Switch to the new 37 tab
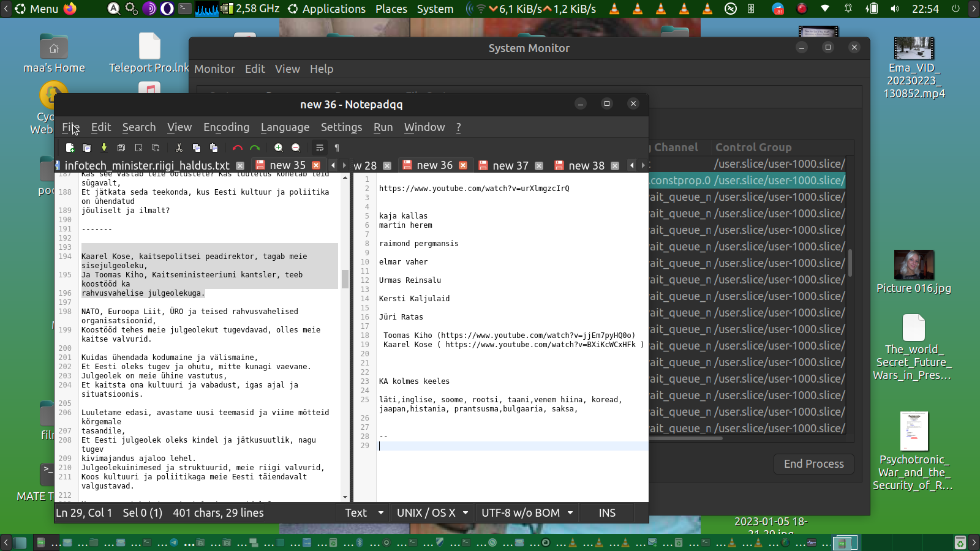 pos(510,166)
